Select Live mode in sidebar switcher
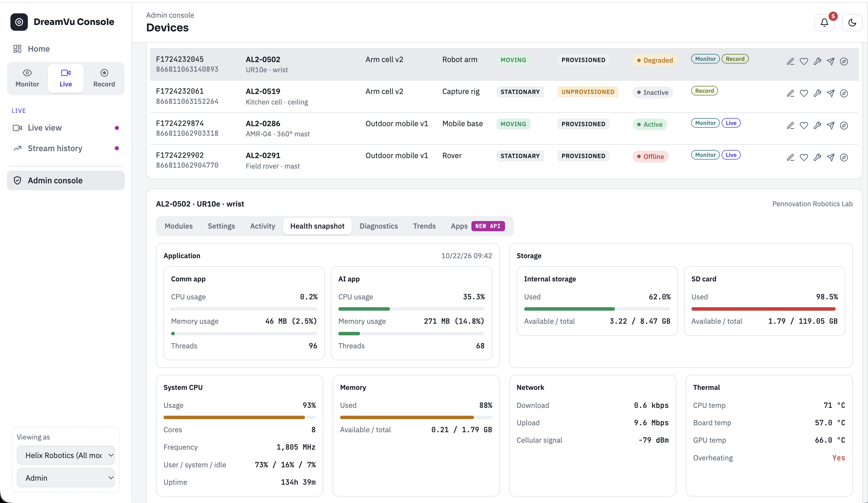The height and width of the screenshot is (503, 868). click(66, 78)
